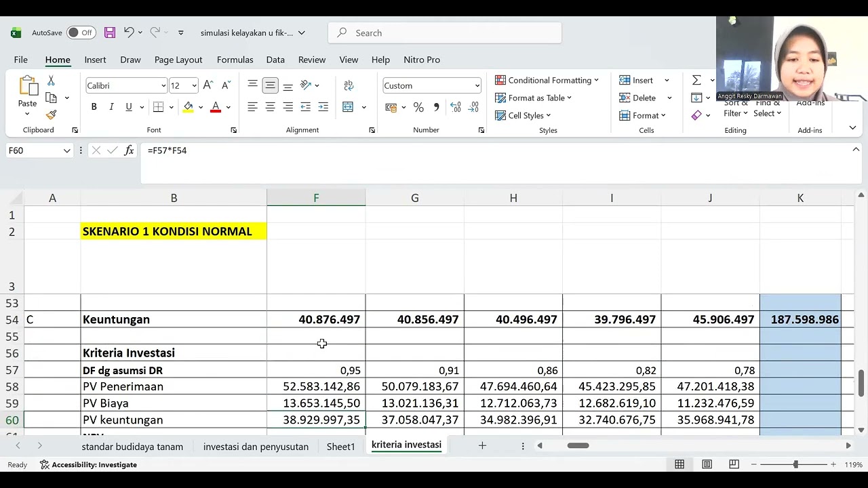Click Insert cells button

point(644,80)
